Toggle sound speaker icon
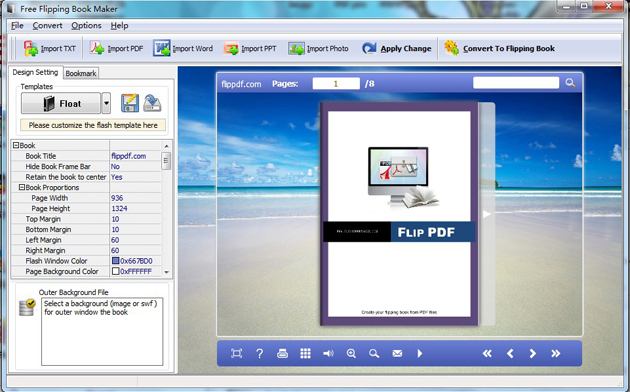Screen dimensions: 630x392 (328, 353)
